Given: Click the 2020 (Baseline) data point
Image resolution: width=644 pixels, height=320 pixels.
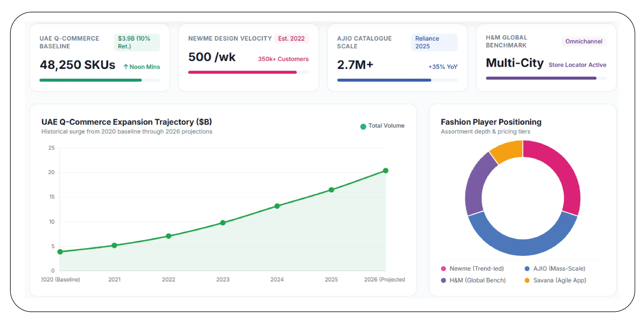Looking at the screenshot, I should tap(60, 252).
